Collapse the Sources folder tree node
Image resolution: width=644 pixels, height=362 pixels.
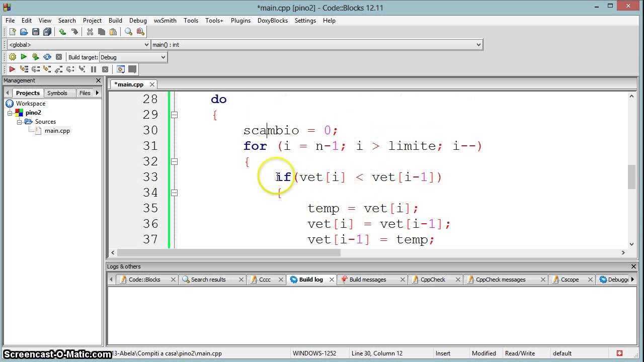click(x=20, y=122)
